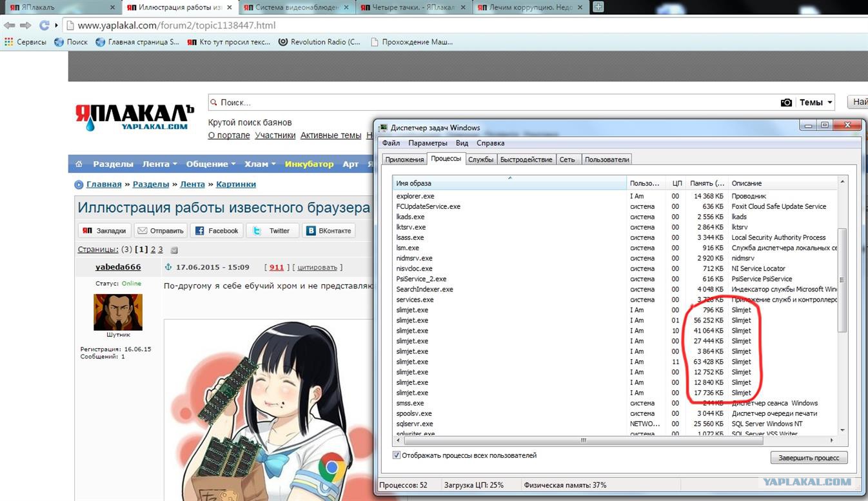This screenshot has width=868, height=501.
Task: Open the Параметры menu in Task Manager
Action: pos(428,143)
